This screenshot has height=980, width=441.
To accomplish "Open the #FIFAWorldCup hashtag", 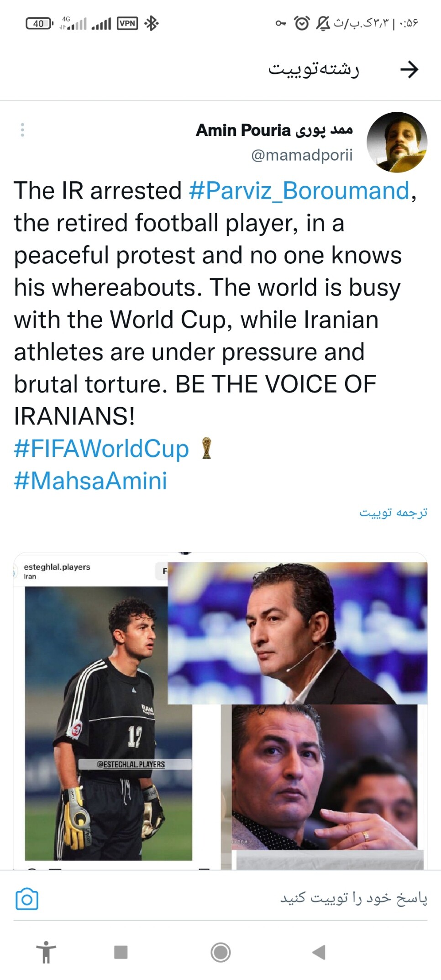I will 101,449.
